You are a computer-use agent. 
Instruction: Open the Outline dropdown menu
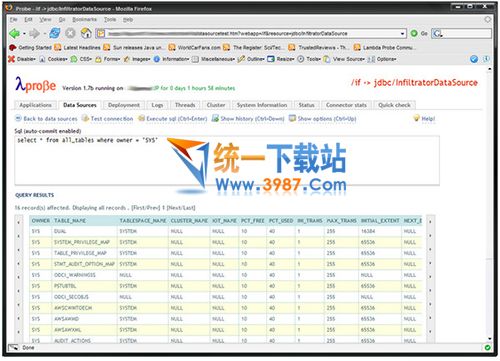[x=251, y=59]
